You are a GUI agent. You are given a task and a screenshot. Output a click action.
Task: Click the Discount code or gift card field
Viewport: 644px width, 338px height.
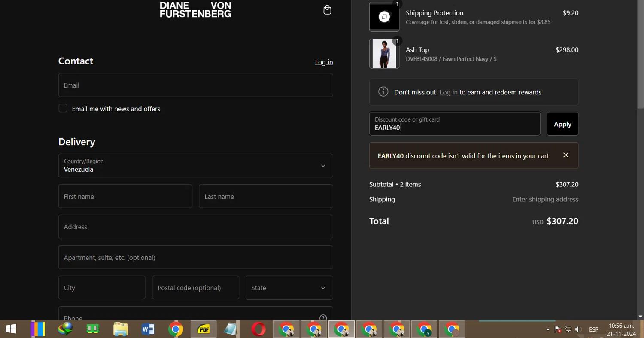point(455,124)
